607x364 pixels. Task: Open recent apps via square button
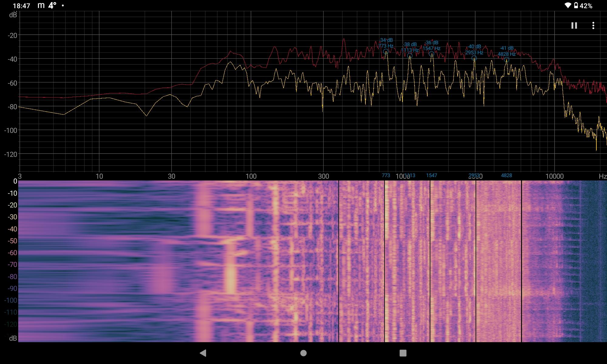point(403,353)
